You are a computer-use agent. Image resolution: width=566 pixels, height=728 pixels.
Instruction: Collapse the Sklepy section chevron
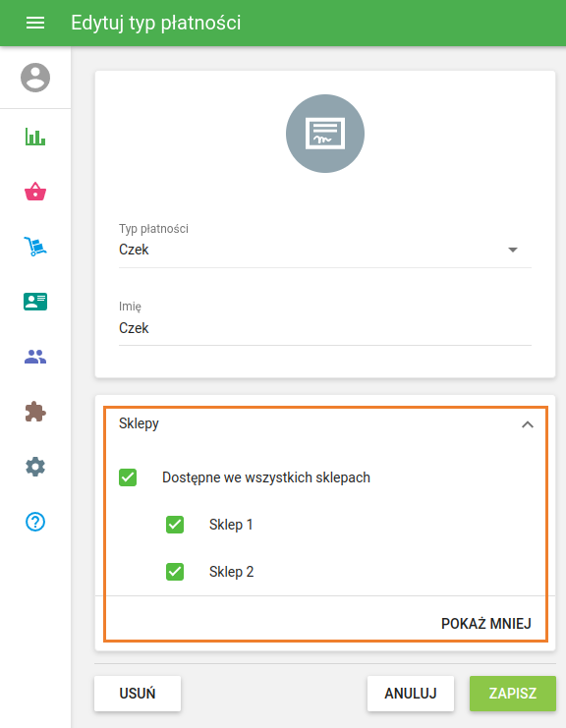point(528,424)
